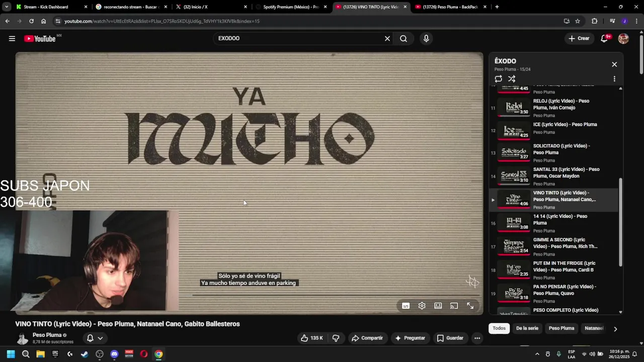Show hidden system tray icons
Viewport: 644px width, 362px height.
537,354
